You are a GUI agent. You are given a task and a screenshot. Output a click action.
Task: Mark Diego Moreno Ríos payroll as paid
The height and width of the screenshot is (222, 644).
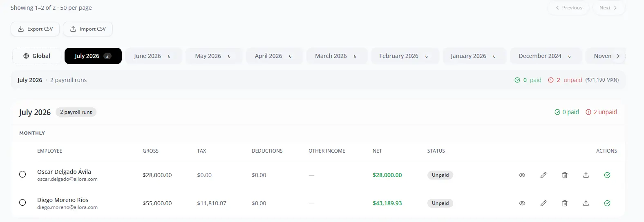pyautogui.click(x=607, y=203)
